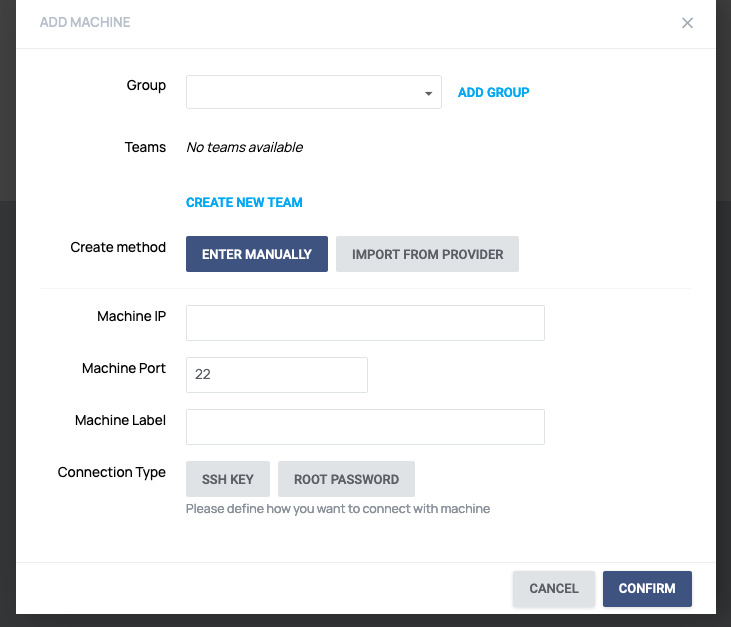Select the Enter Manually create method

tap(257, 254)
